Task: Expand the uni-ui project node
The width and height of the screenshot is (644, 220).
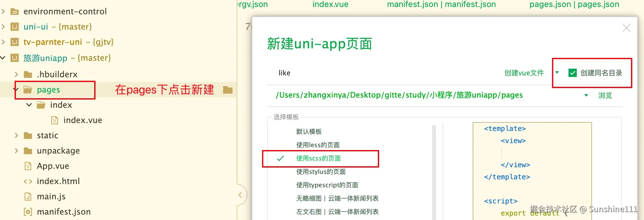Action: click(3, 27)
